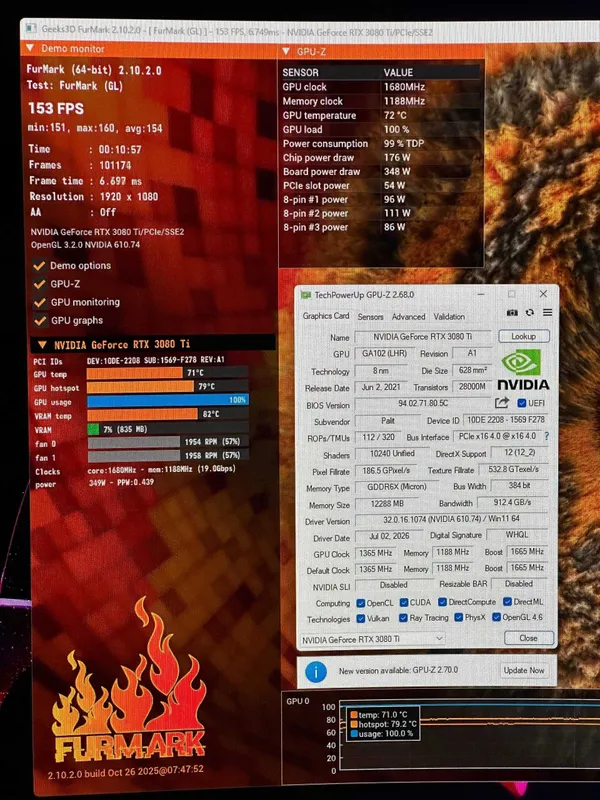Click the FurMark window title icon

pos(31,28)
